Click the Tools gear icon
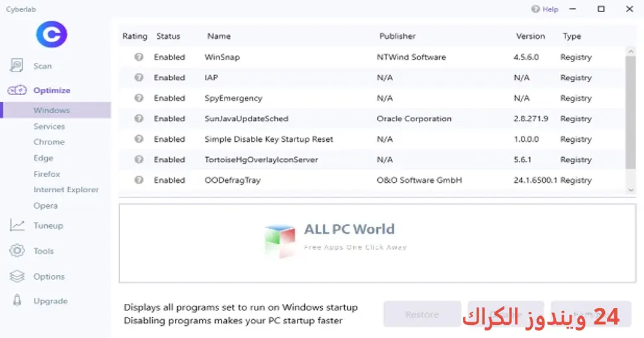This screenshot has width=644, height=338. [x=17, y=251]
